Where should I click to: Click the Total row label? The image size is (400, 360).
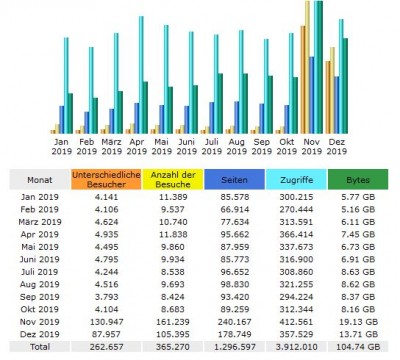(x=40, y=347)
